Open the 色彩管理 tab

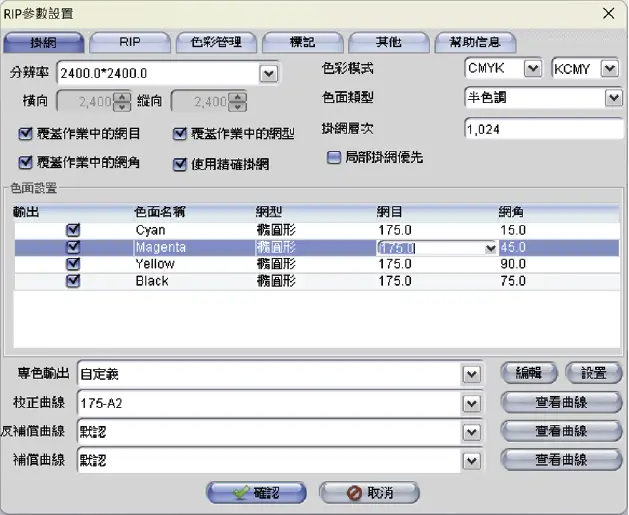(x=216, y=42)
